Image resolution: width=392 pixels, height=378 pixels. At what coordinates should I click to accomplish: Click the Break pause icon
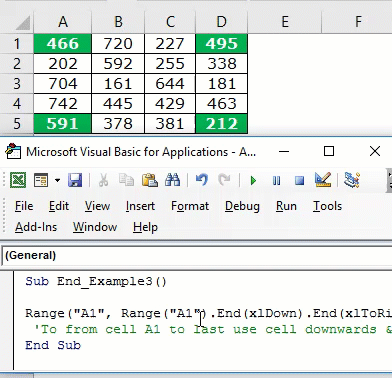click(276, 181)
